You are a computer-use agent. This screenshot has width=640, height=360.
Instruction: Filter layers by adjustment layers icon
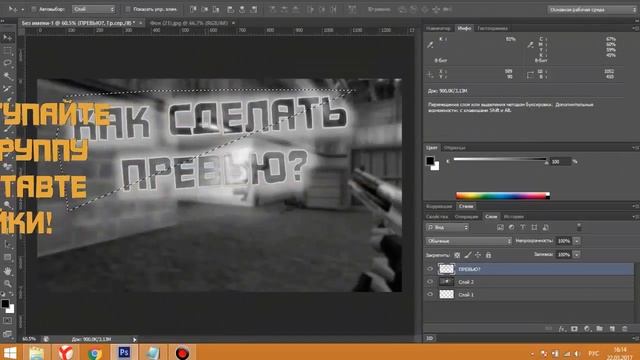pos(511,227)
